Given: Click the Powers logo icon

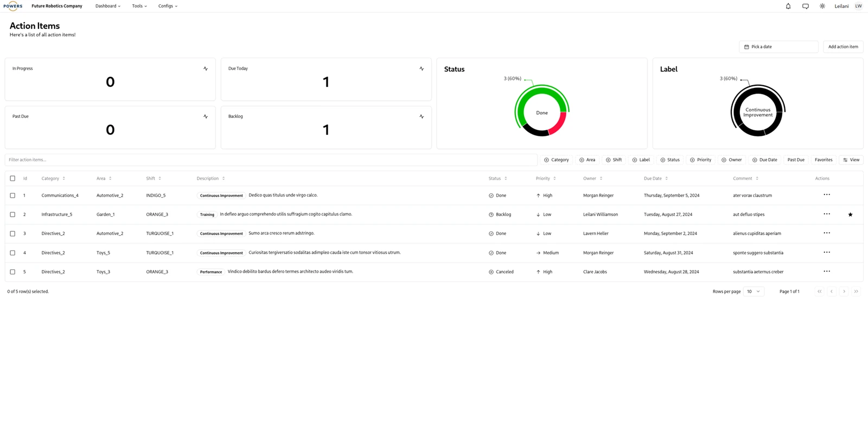Looking at the screenshot, I should 12,6.
